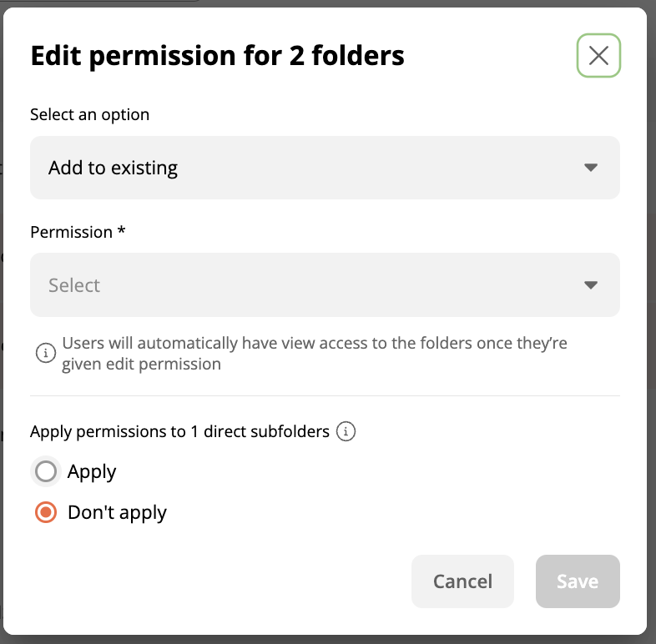Click the Save button
This screenshot has width=656, height=644.
tap(578, 581)
